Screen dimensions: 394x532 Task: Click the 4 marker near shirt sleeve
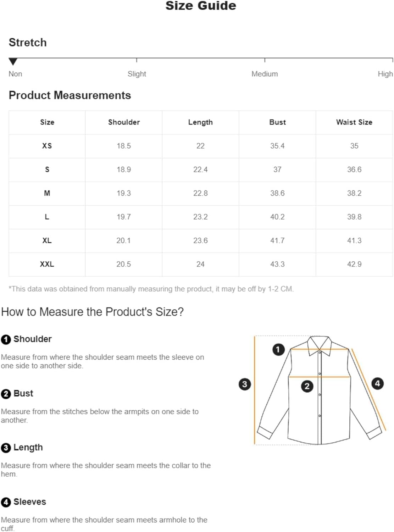pos(377,383)
